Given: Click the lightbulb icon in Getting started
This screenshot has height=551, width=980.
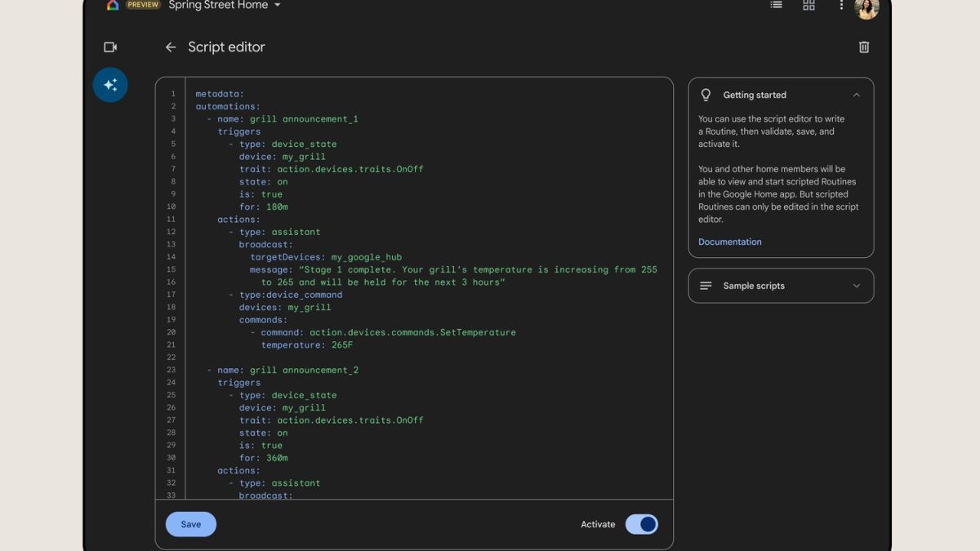Looking at the screenshot, I should 706,95.
